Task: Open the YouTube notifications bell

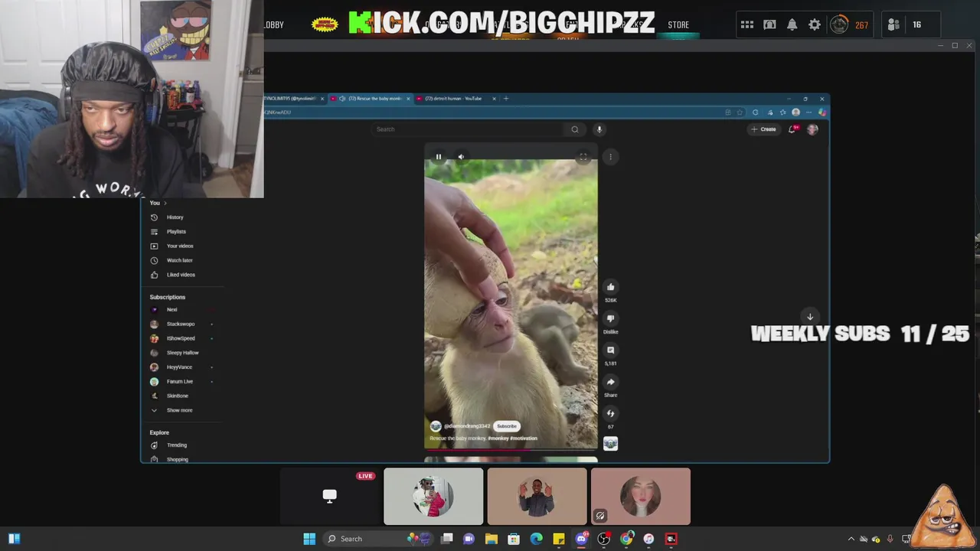Action: point(792,129)
